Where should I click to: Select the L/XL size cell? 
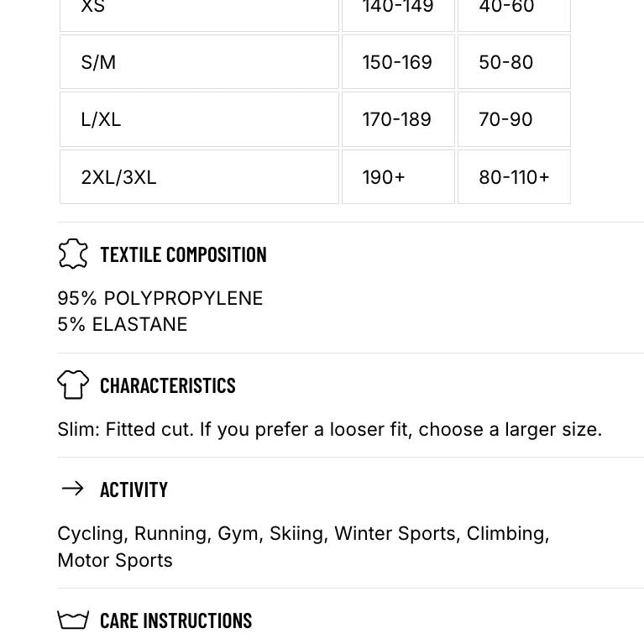tap(199, 119)
